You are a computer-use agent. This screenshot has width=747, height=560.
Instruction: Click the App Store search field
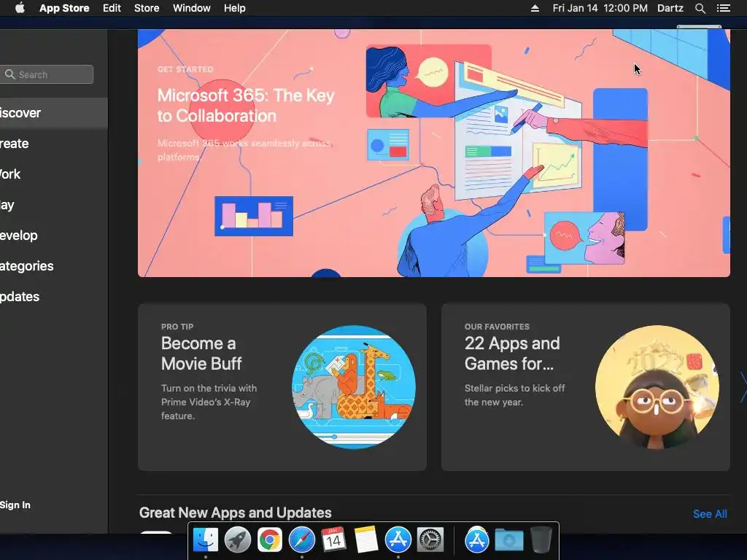click(47, 74)
